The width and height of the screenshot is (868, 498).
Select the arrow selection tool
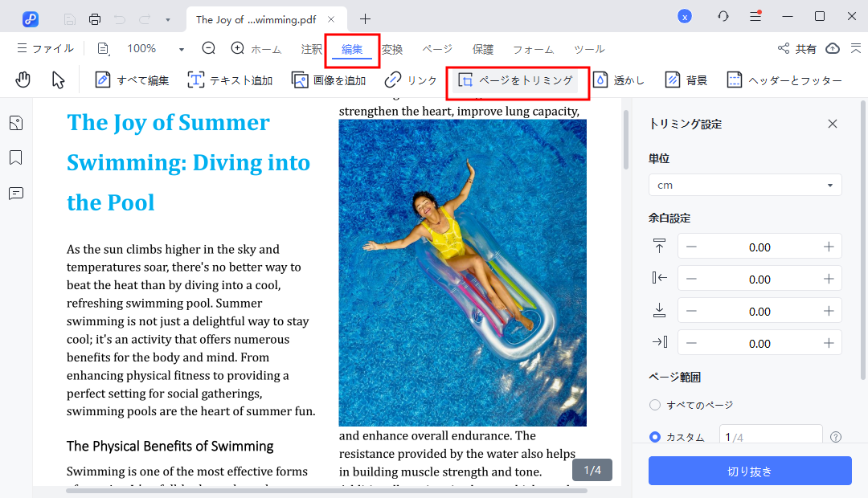58,80
